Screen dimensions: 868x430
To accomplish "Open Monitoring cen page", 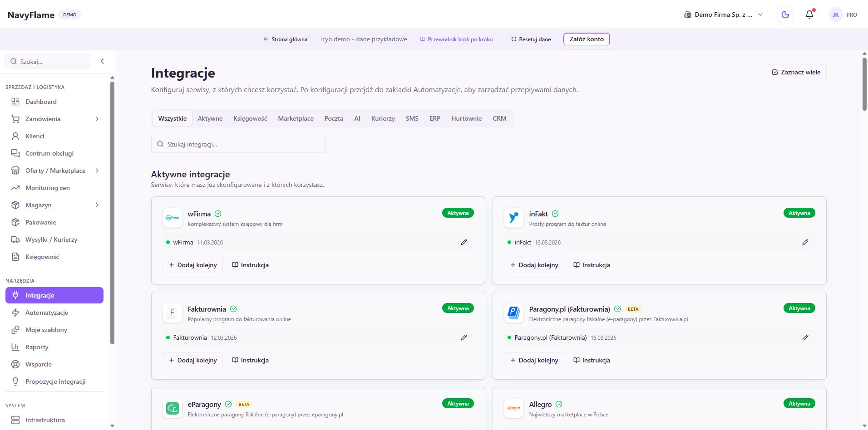I will pos(54,188).
